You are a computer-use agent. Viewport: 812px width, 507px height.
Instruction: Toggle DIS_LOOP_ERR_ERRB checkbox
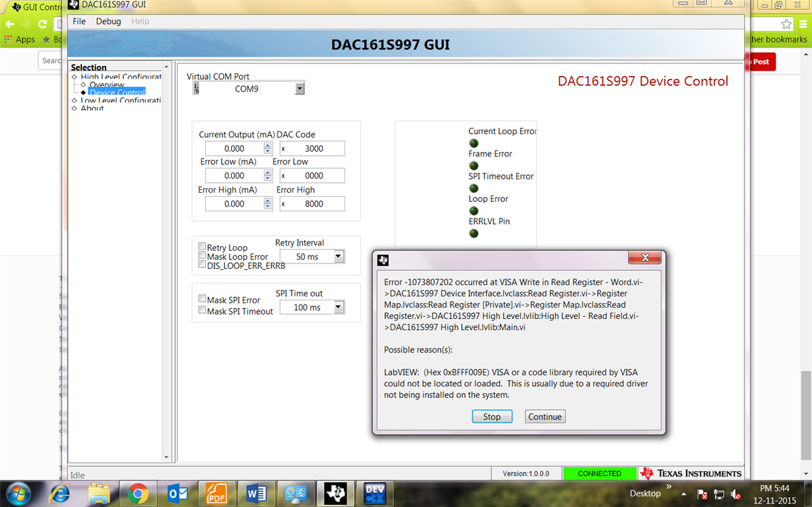coord(203,264)
